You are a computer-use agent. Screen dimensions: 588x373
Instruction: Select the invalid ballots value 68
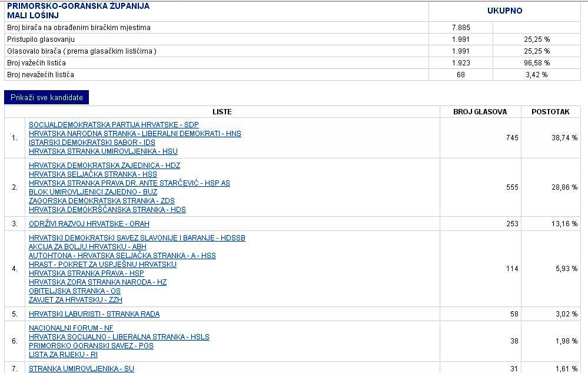[461, 75]
